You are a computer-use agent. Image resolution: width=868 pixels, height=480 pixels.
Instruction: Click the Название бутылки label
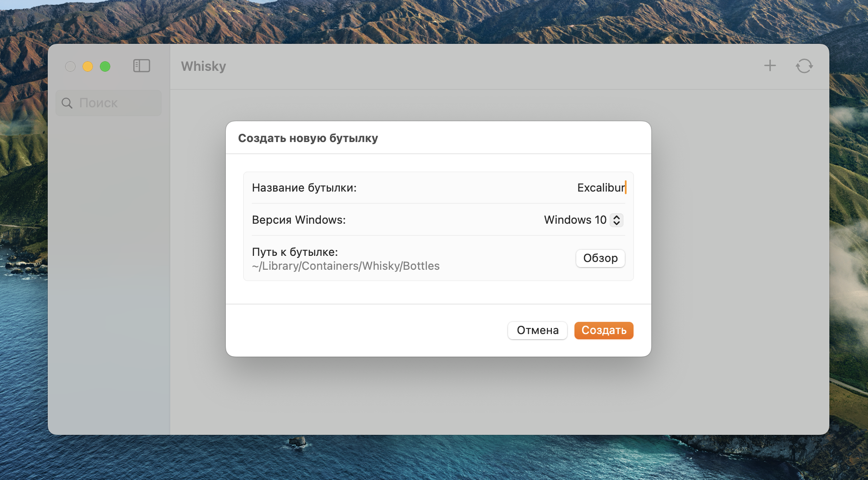click(x=304, y=188)
